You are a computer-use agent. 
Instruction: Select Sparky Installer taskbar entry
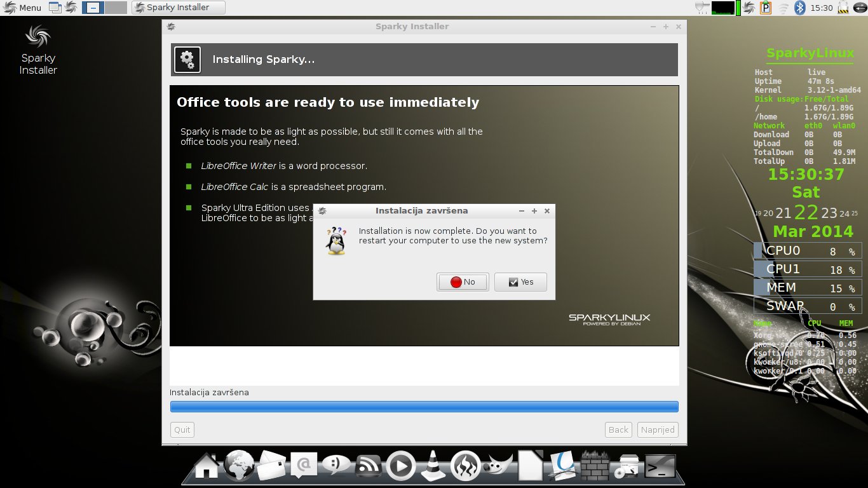tap(179, 8)
